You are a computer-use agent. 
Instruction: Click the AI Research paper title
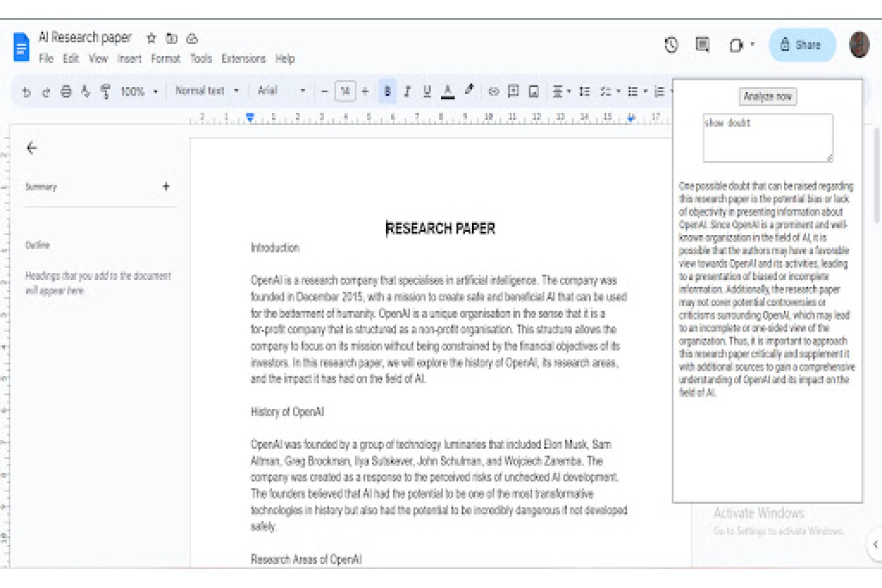[85, 38]
